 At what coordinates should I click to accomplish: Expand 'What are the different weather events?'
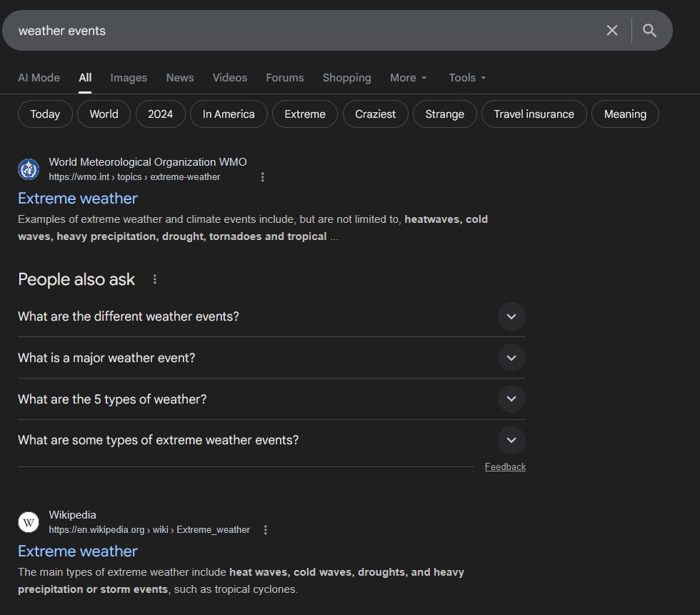(271, 316)
